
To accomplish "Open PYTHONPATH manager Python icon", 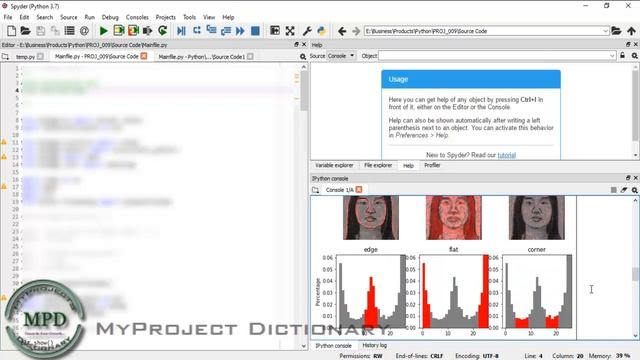I will (x=322, y=31).
